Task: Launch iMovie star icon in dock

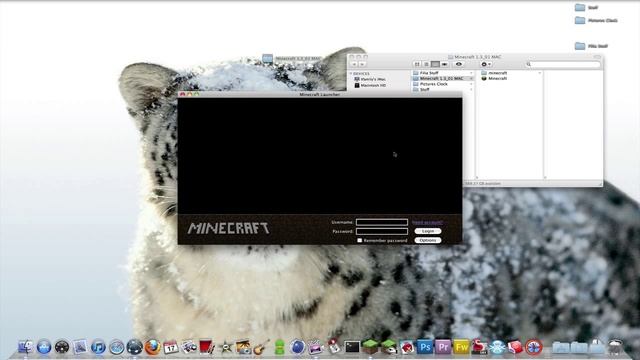Action: 225,347
